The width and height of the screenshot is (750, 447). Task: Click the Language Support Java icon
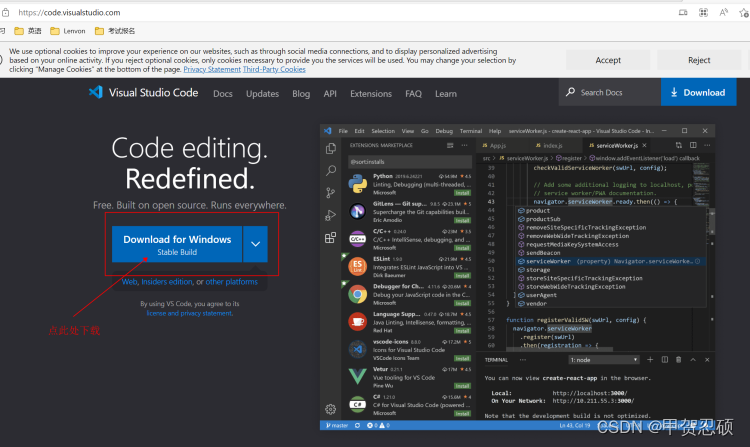357,322
